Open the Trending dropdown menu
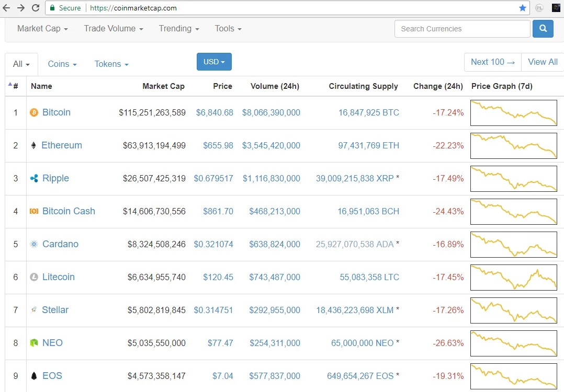Viewport: 564px width, 392px height. click(x=179, y=28)
